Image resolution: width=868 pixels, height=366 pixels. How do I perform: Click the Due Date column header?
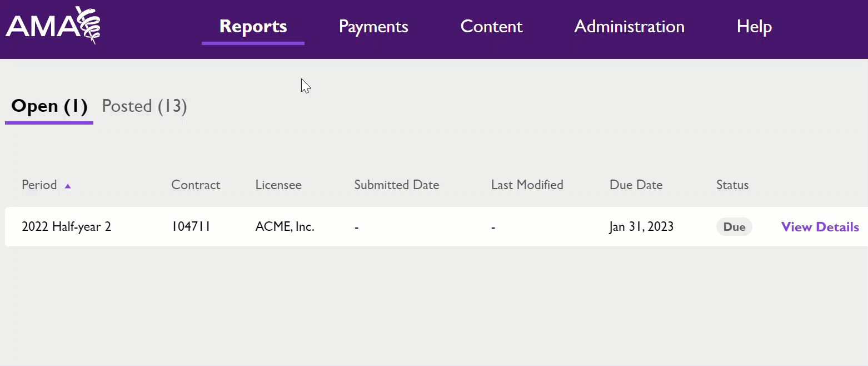[636, 185]
